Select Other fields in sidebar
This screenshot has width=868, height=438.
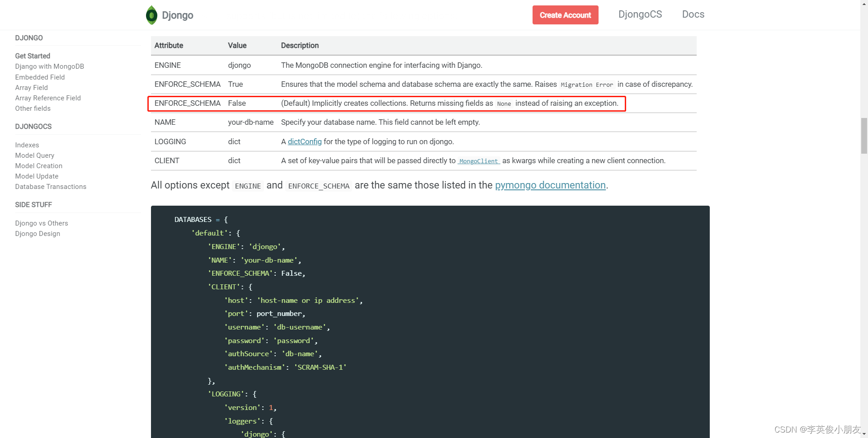[x=33, y=108]
